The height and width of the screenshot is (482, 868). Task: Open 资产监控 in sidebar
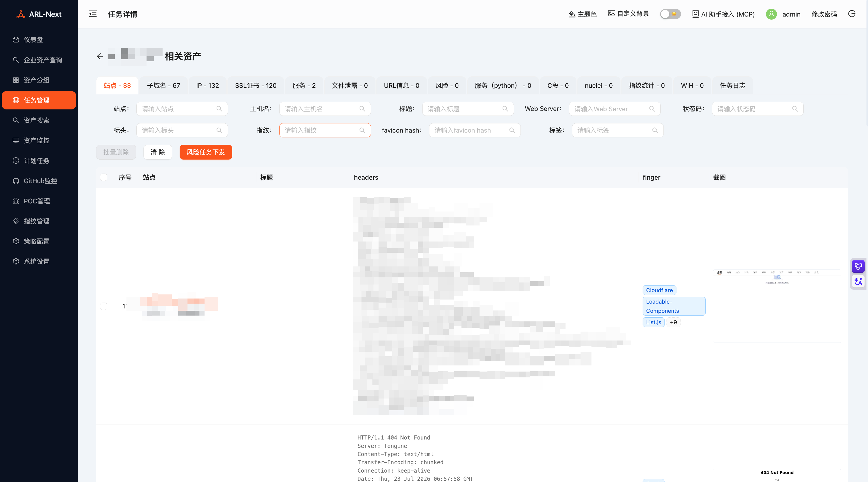pos(39,140)
